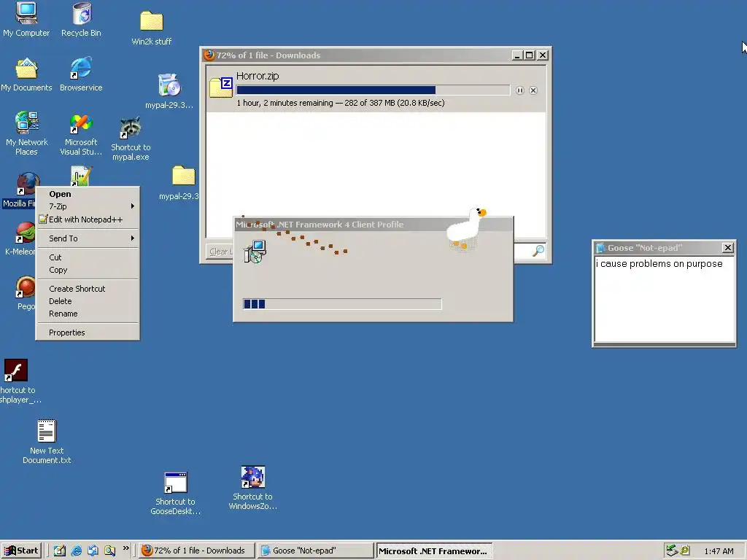The image size is (747, 560).
Task: Click the .NET Framework install progress bar
Action: coord(342,304)
